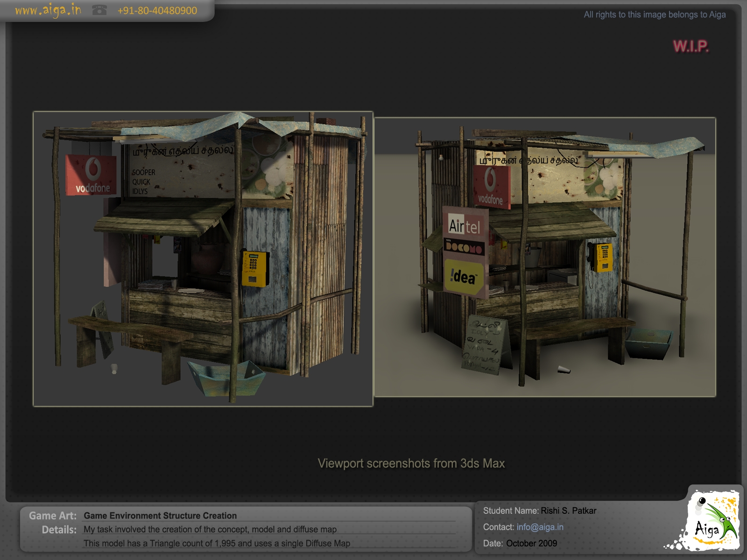Select the line about concept, model and diffuse map
This screenshot has height=560, width=747.
coord(210,529)
